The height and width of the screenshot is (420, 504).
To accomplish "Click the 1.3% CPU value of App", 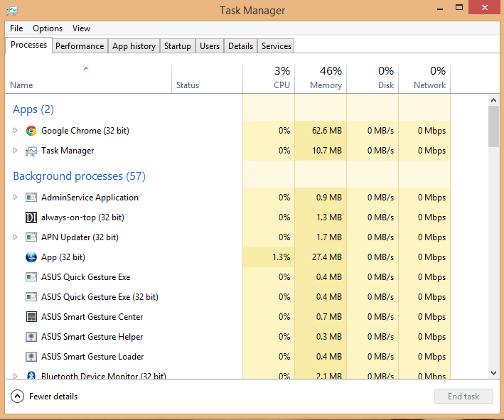I will pos(282,257).
